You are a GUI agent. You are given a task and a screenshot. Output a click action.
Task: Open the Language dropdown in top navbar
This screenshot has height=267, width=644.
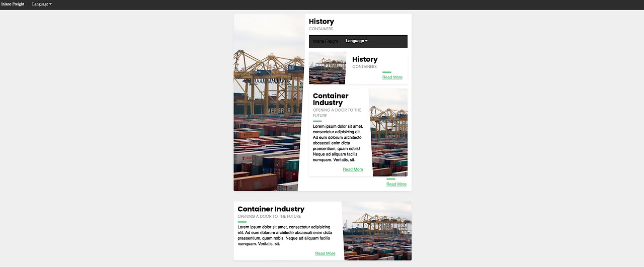click(x=41, y=4)
